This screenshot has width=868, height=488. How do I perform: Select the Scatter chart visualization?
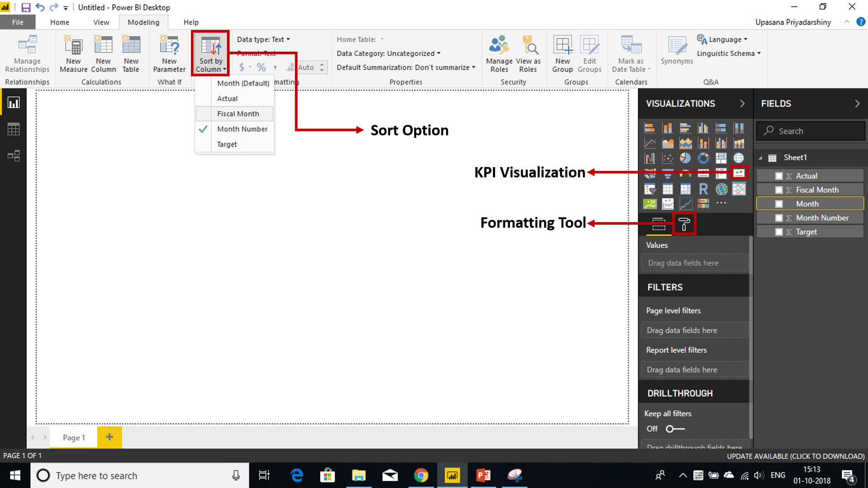pyautogui.click(x=667, y=158)
